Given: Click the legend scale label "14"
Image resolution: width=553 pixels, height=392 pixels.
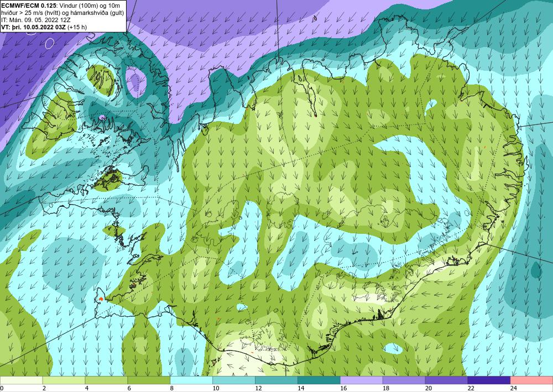Looking at the screenshot, I should click(x=301, y=388).
